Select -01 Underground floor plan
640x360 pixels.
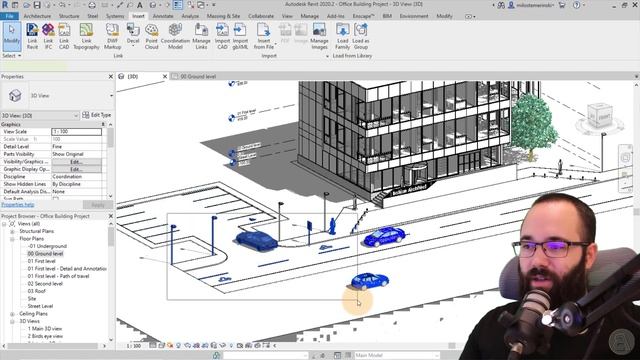click(47, 246)
